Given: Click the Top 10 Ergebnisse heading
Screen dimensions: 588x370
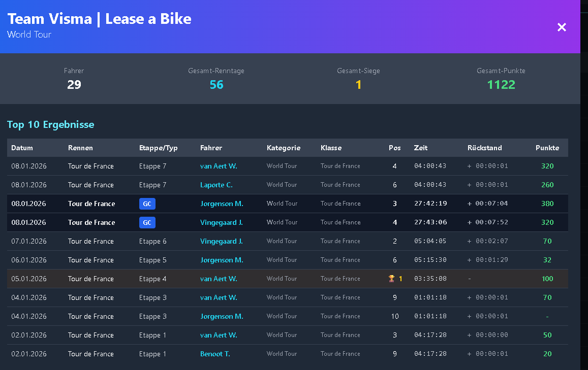Looking at the screenshot, I should pyautogui.click(x=50, y=124).
